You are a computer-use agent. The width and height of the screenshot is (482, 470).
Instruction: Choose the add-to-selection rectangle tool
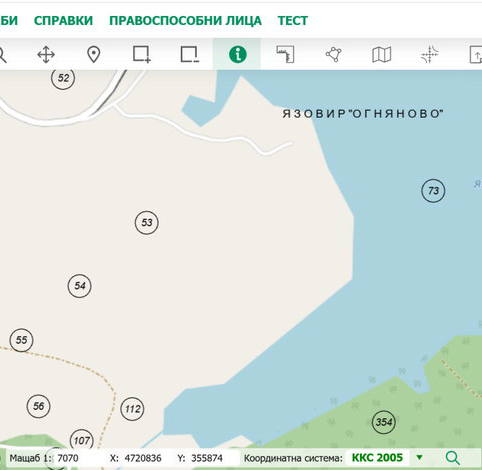pos(142,54)
